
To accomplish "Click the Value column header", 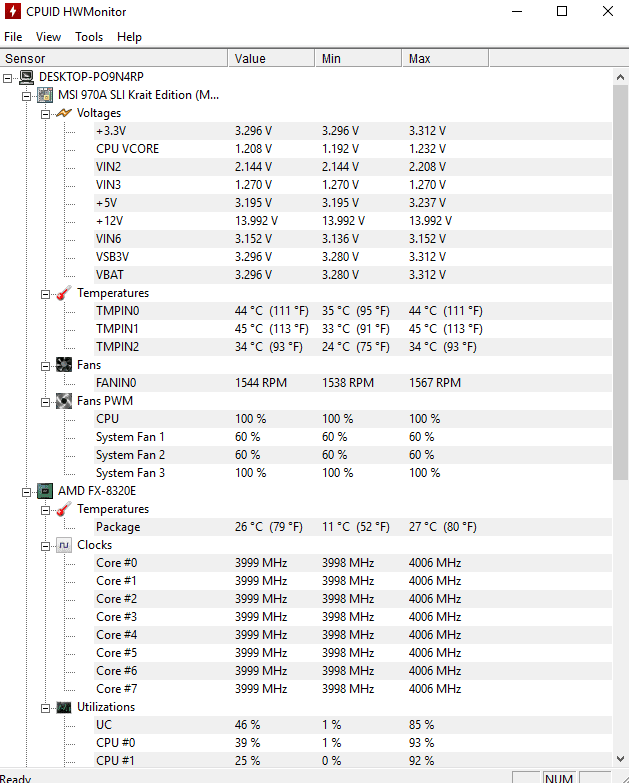I will (272, 58).
